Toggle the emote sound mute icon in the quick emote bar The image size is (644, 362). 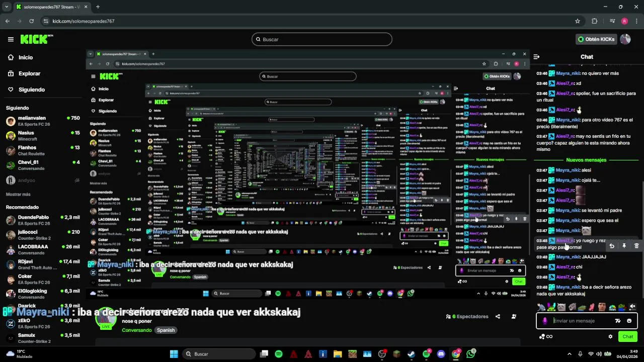point(632,307)
